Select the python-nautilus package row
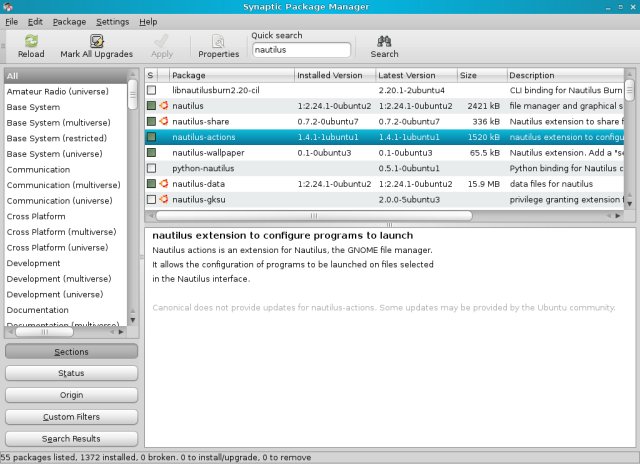This screenshot has height=464, width=640. [384, 168]
